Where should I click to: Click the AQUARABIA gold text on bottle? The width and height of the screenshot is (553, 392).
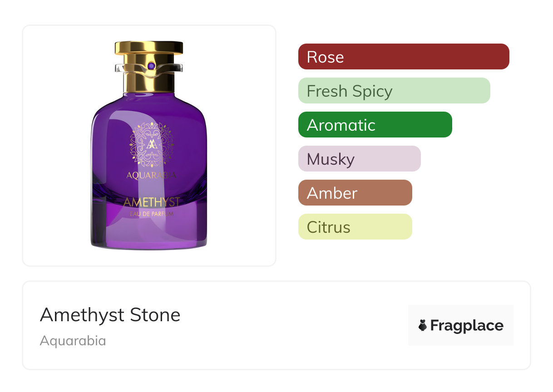point(151,176)
